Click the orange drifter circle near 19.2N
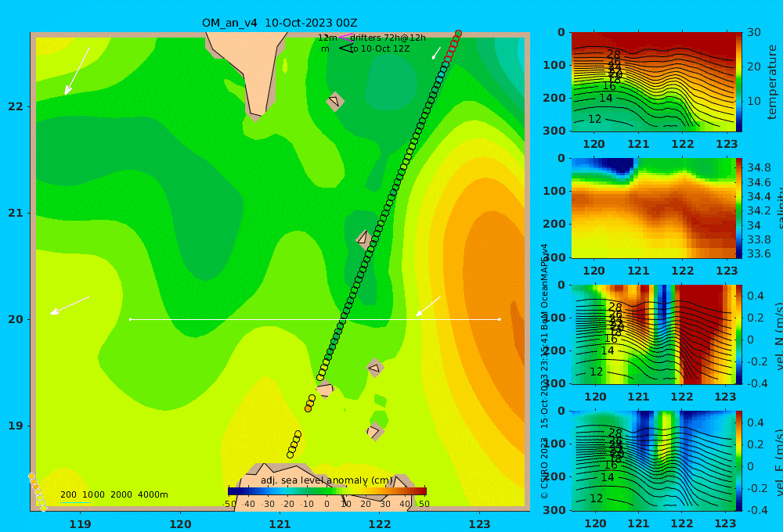 point(308,408)
